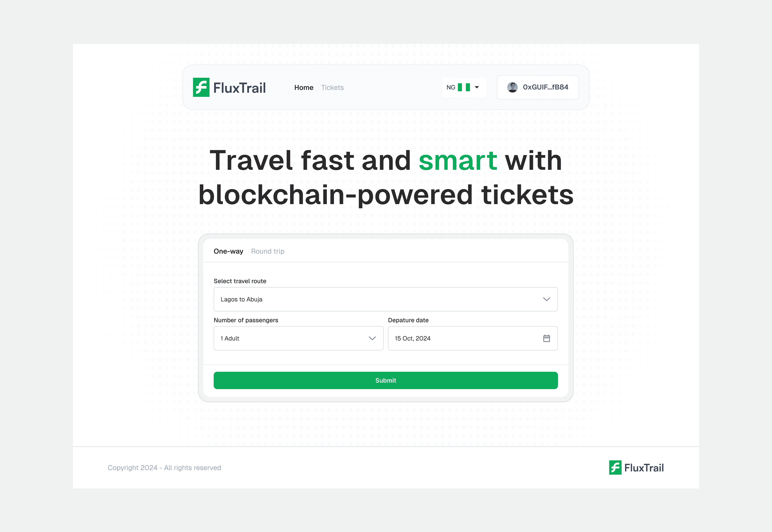This screenshot has width=772, height=532.
Task: Click the 0xGUIF...fB84 wallet button
Action: pyautogui.click(x=538, y=87)
